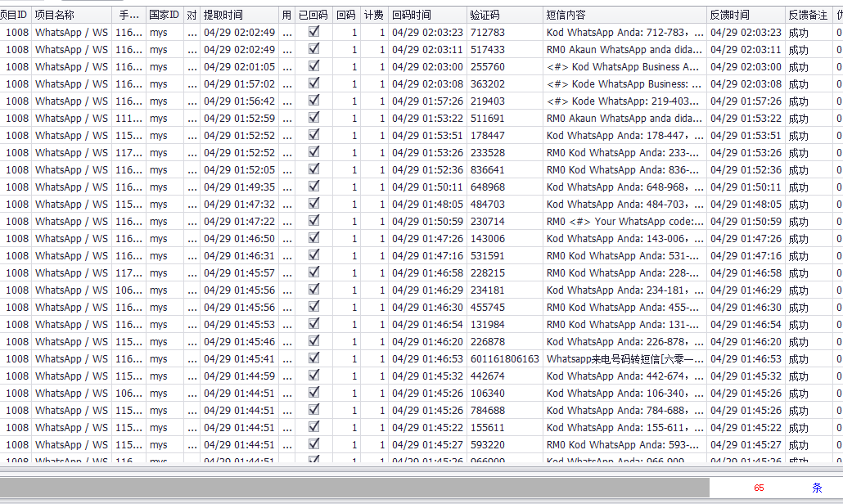Select extraction time 04/29 01:57:02 cell

[x=239, y=83]
